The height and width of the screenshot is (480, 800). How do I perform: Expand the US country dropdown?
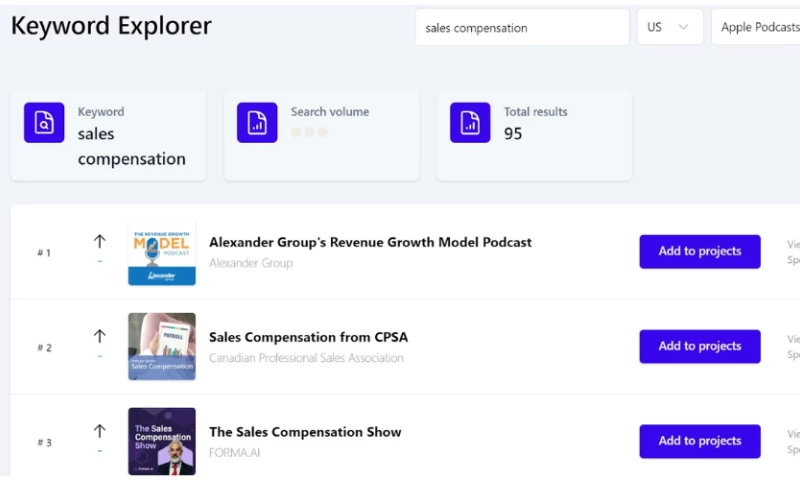668,27
